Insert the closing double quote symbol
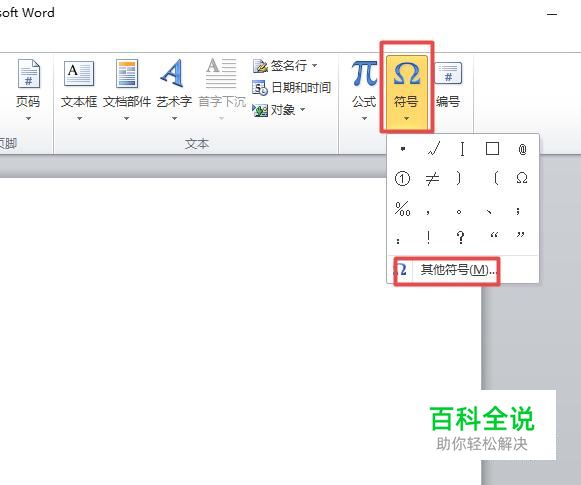 coord(521,235)
